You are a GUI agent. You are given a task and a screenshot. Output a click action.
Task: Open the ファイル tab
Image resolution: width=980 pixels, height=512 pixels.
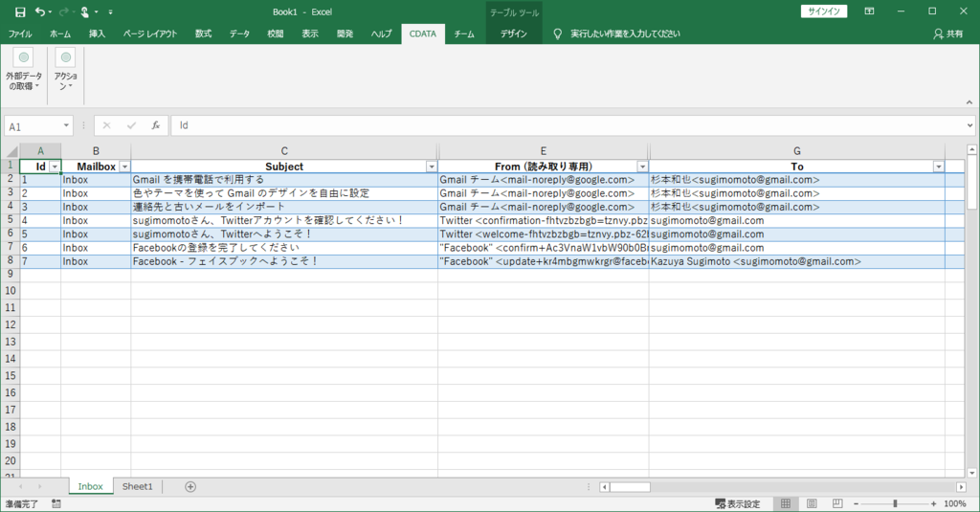coord(20,33)
